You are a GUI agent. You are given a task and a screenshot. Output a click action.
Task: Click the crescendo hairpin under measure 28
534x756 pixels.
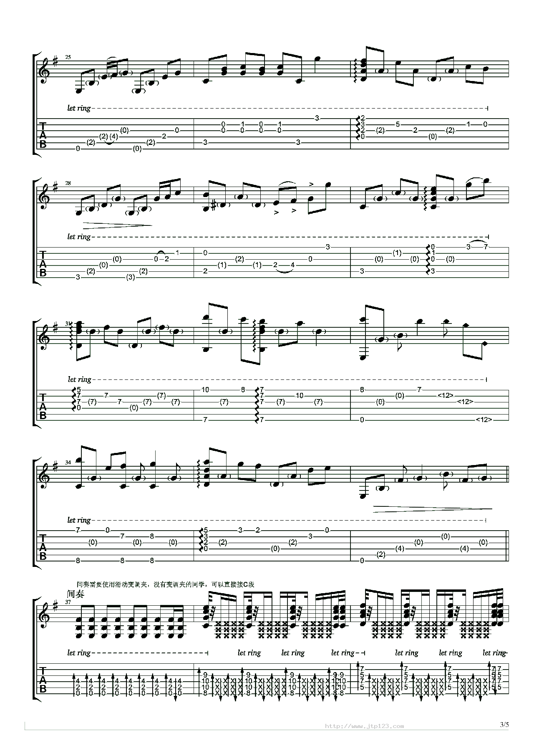click(117, 225)
